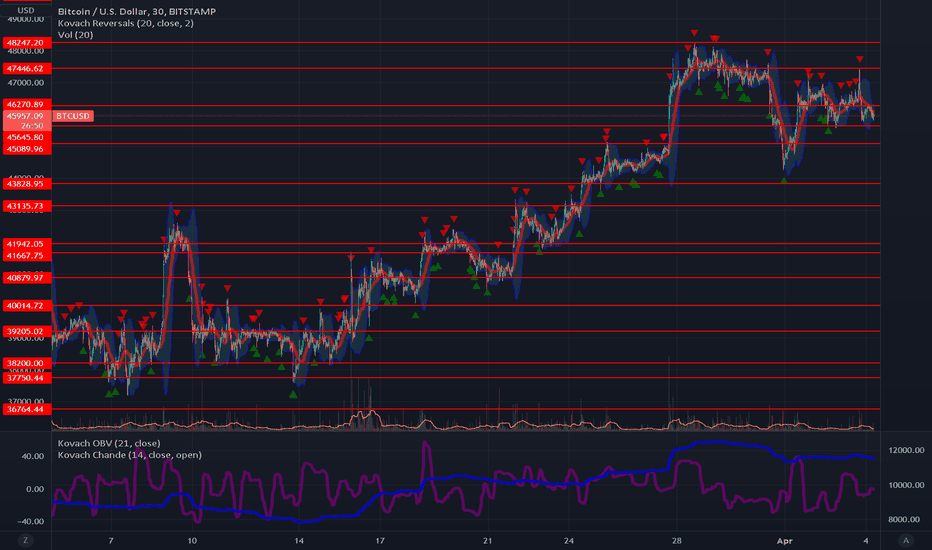
Task: Select the 37750.44 price level label
Action: (27, 378)
